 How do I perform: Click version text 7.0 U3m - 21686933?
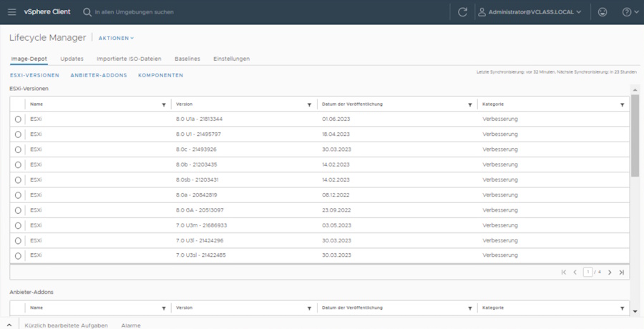point(201,225)
